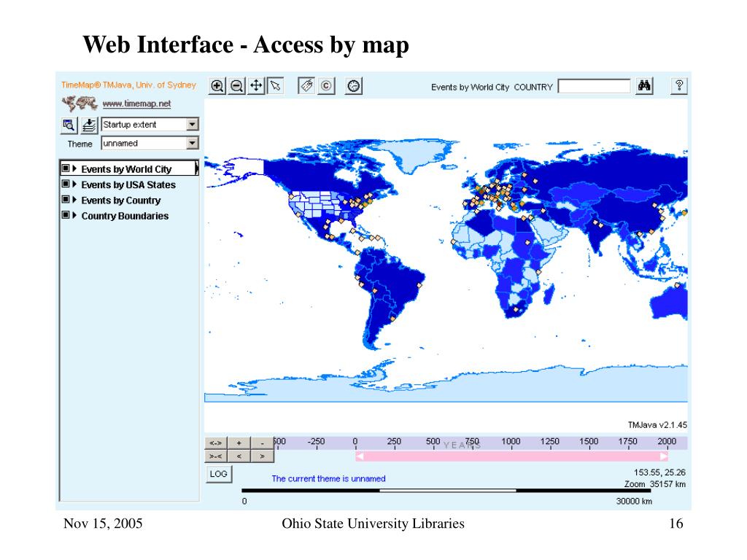The image size is (747, 560).
Task: Select Events by Country layer label
Action: click(x=120, y=201)
